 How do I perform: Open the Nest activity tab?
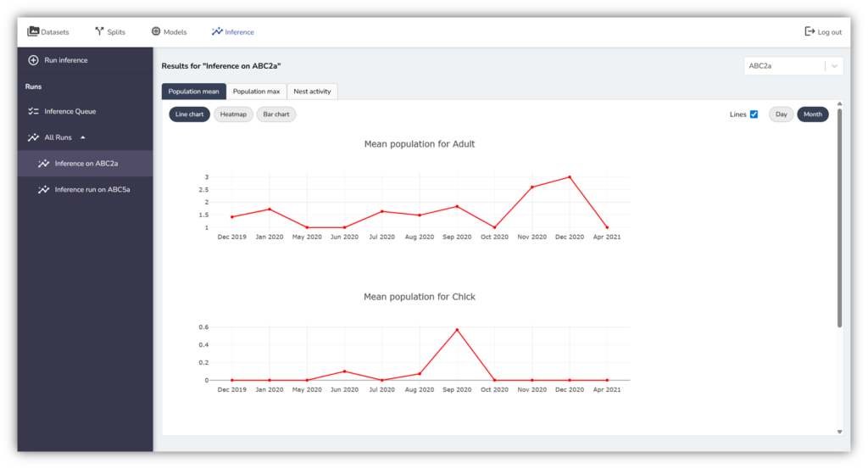312,92
